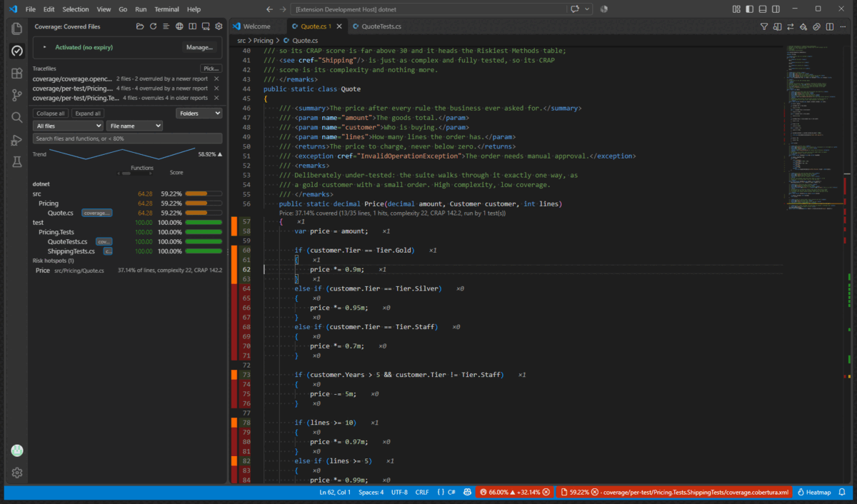This screenshot has width=857, height=504.
Task: Remove the coverage/coverage.openc... tracefile
Action: click(216, 79)
